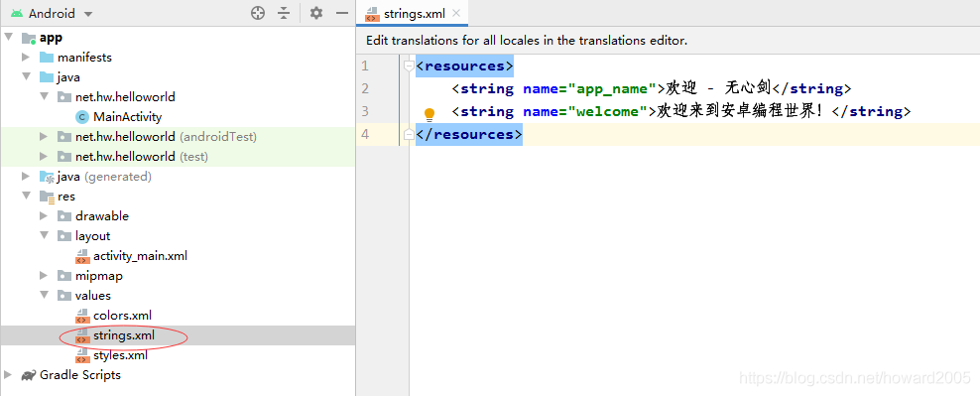Select the java folder row
The height and width of the screenshot is (396, 980).
coord(178,77)
